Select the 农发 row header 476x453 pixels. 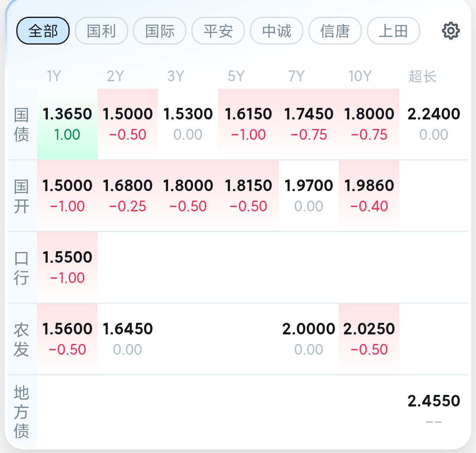click(21, 340)
